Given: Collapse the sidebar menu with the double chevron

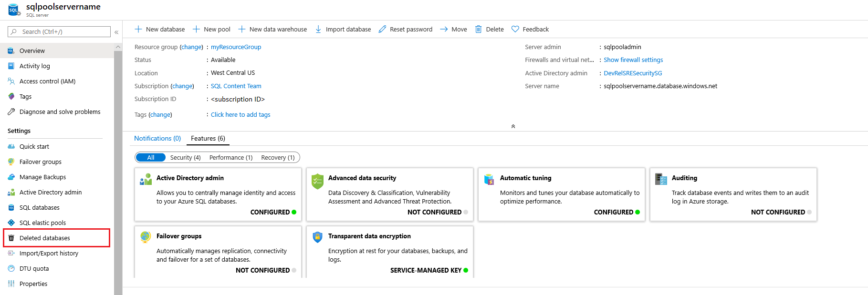Looking at the screenshot, I should (116, 32).
